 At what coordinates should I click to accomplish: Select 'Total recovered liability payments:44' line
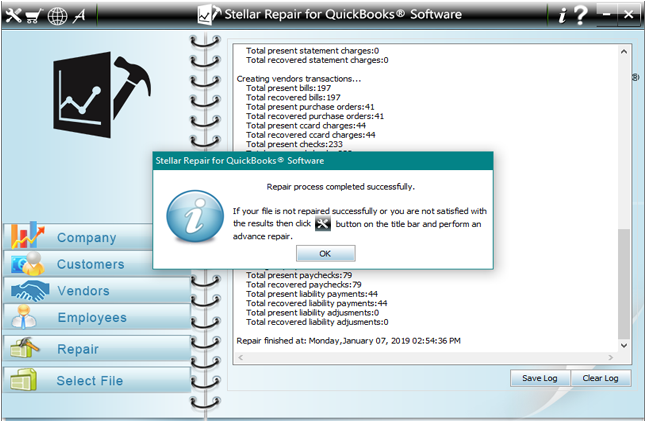[317, 303]
